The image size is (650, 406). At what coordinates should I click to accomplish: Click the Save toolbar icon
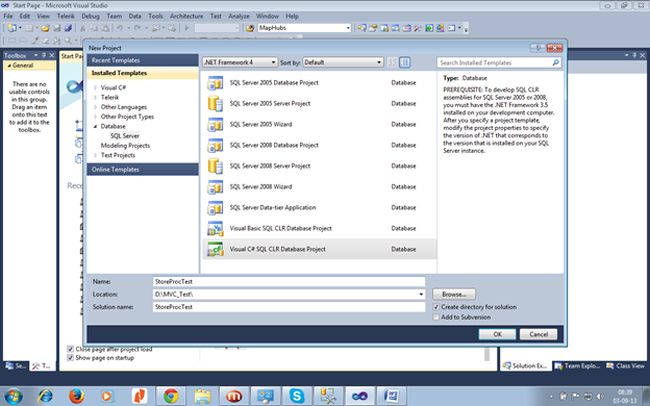click(x=57, y=28)
